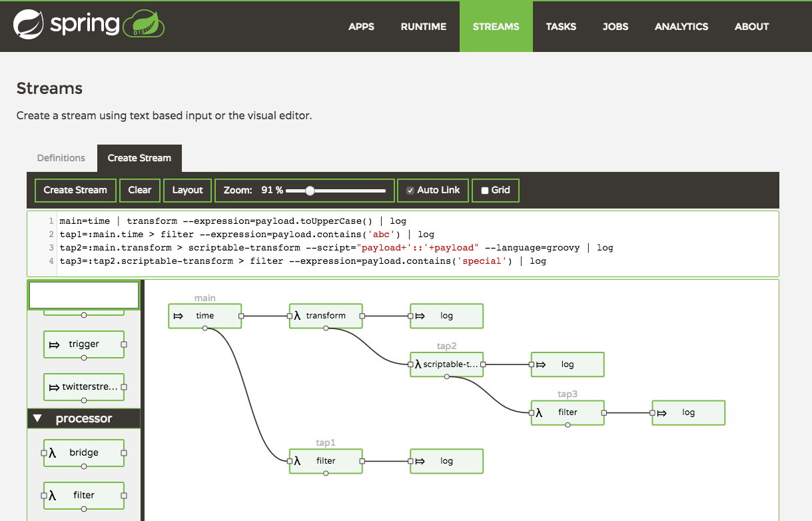
Task: Switch to the Definitions tab
Action: (x=61, y=158)
